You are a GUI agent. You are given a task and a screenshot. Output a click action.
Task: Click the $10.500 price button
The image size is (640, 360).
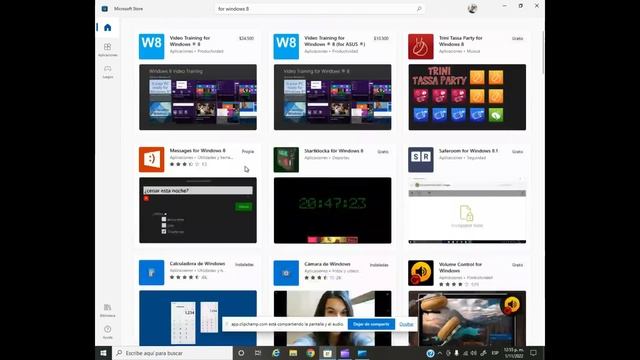(x=381, y=38)
